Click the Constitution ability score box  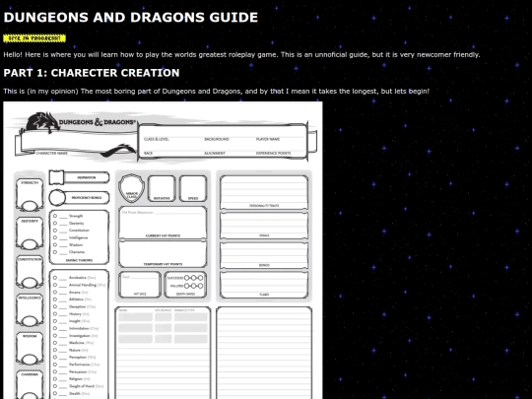(x=30, y=272)
